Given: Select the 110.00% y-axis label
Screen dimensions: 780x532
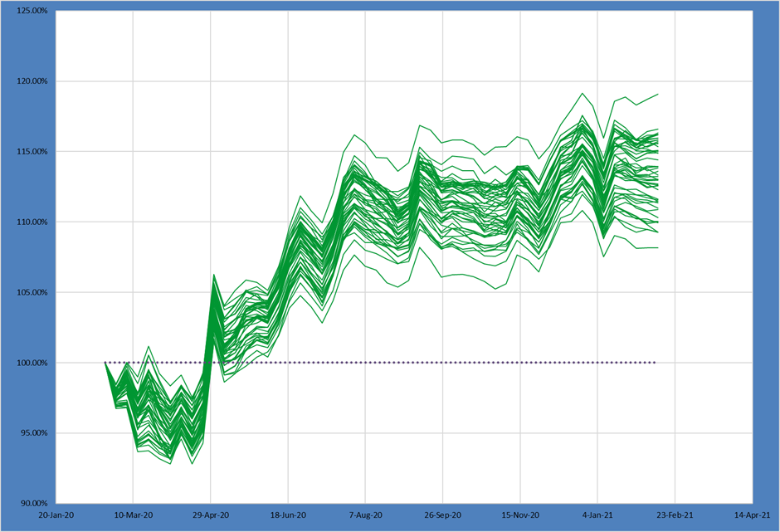Looking at the screenshot, I should [x=32, y=222].
